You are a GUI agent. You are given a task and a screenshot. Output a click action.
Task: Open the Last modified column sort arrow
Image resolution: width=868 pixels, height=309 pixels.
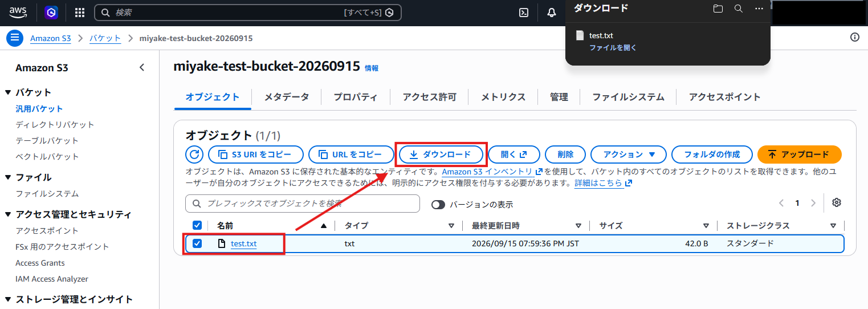(x=578, y=226)
